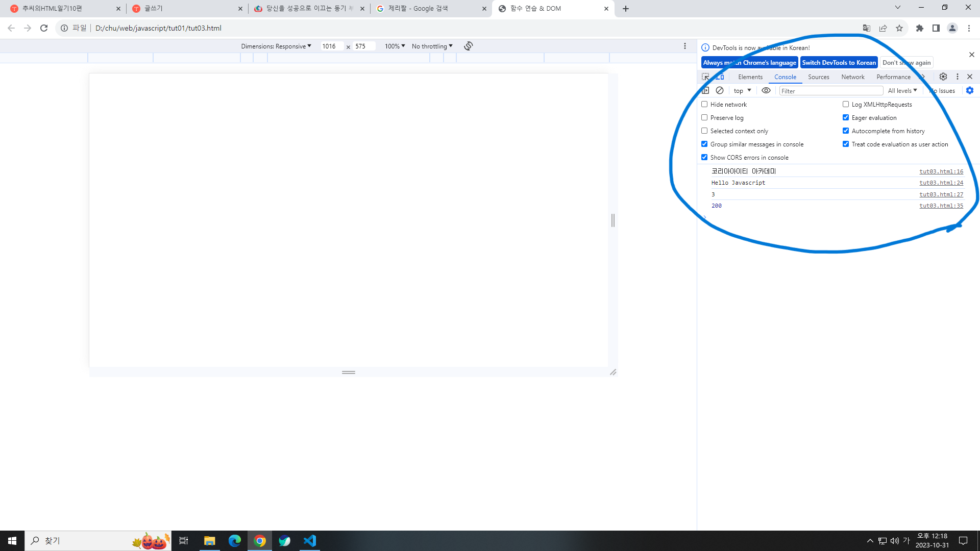Image resolution: width=980 pixels, height=551 pixels.
Task: Check the Hide network option
Action: [x=704, y=104]
